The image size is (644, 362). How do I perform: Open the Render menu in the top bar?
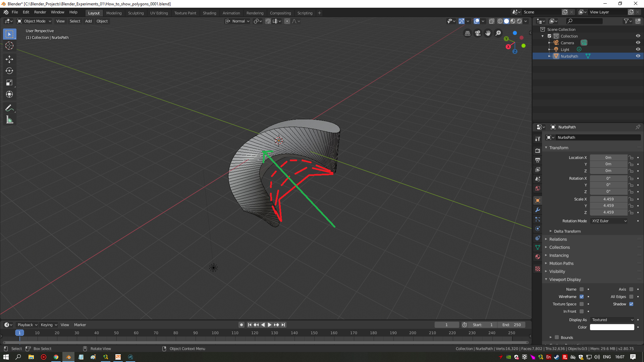pyautogui.click(x=40, y=12)
